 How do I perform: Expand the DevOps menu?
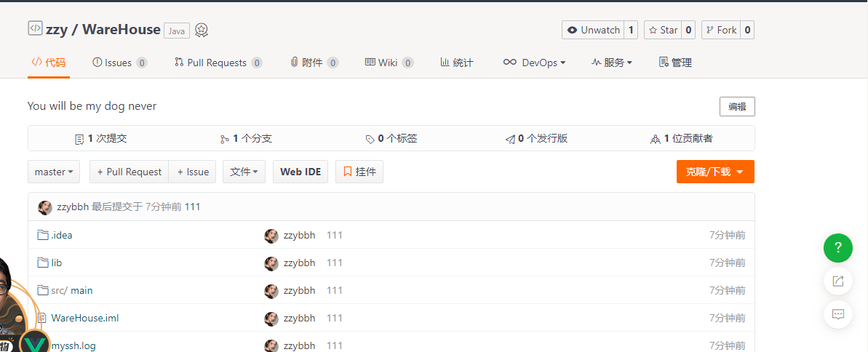534,63
